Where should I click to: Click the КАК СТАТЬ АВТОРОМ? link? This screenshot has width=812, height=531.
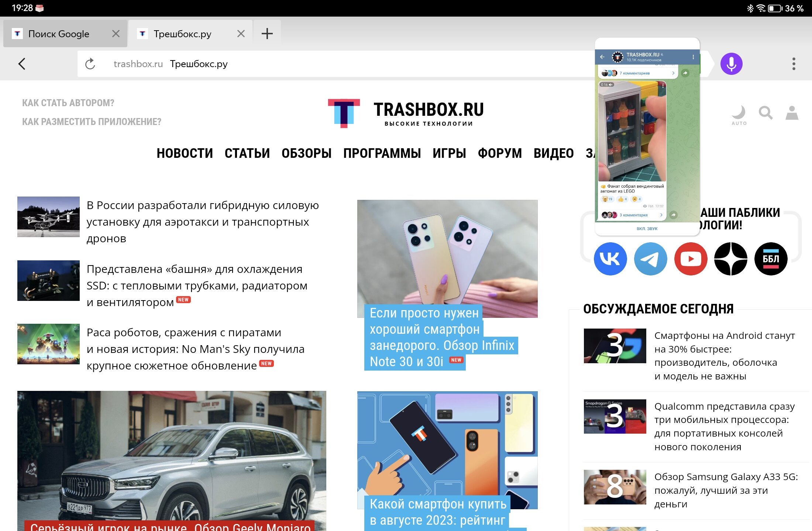pyautogui.click(x=68, y=103)
